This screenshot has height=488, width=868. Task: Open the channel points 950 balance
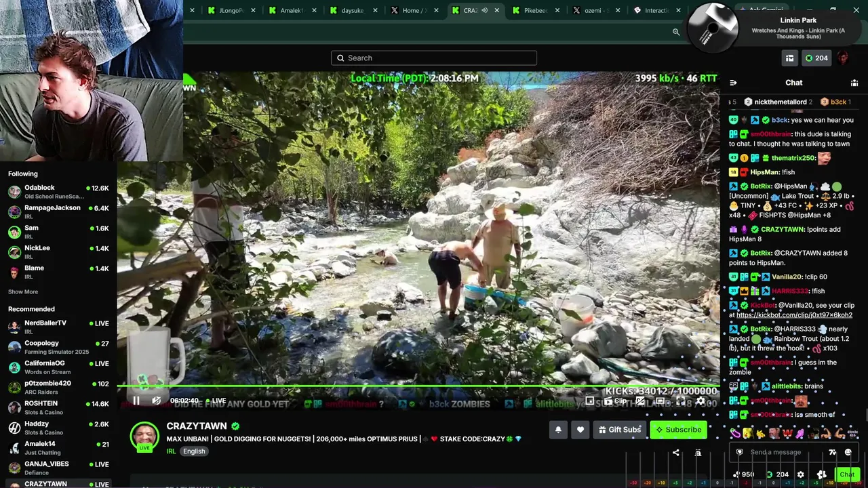pos(743,474)
